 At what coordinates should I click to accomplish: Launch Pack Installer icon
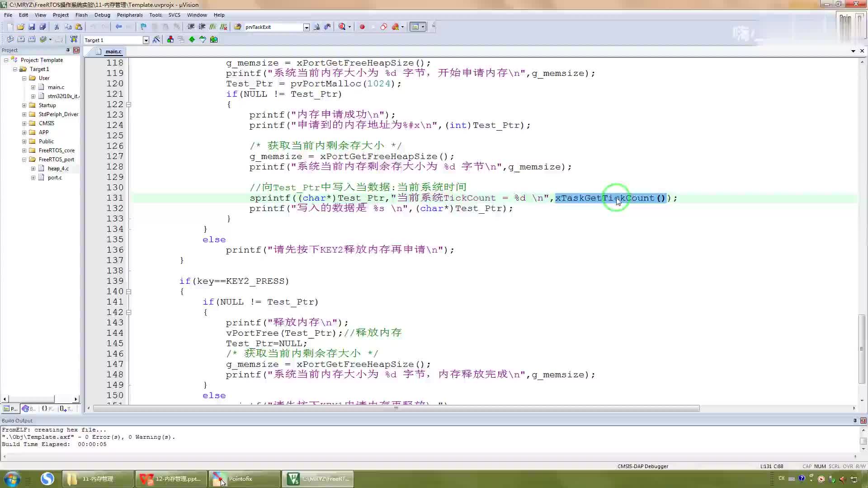tap(214, 39)
